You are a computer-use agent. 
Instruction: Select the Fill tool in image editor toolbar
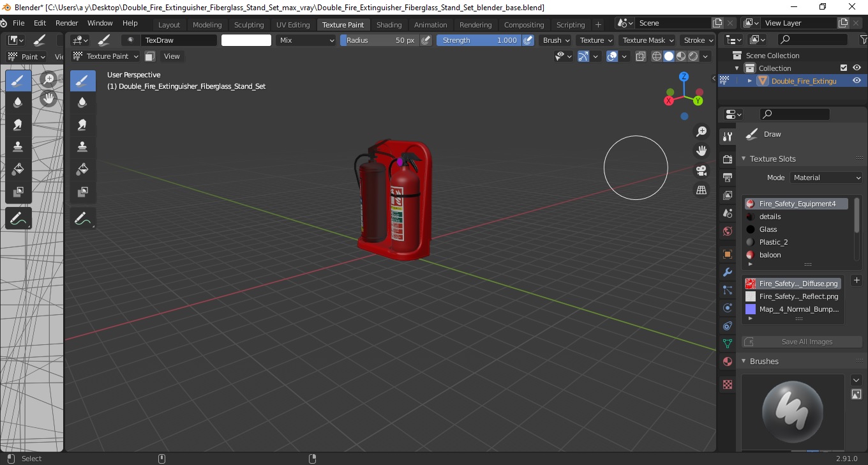pyautogui.click(x=19, y=169)
